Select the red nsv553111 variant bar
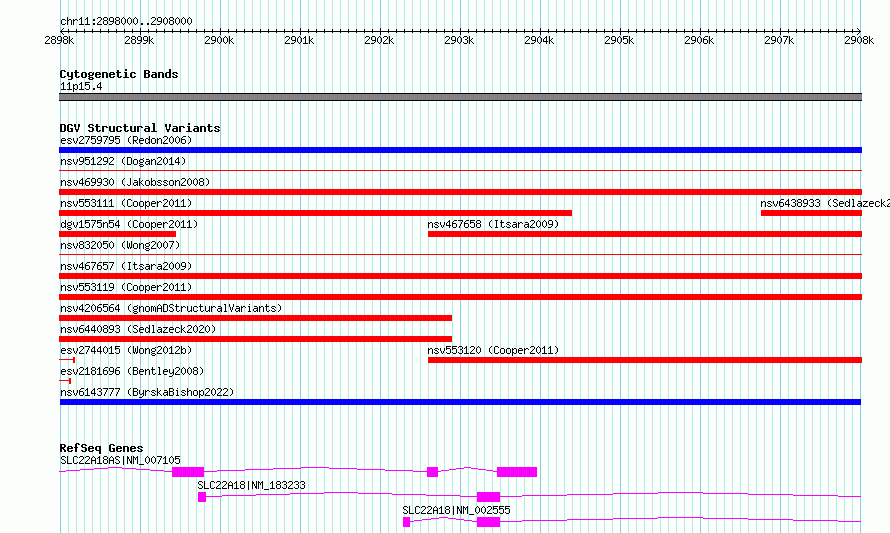890x533 pixels. 316,213
